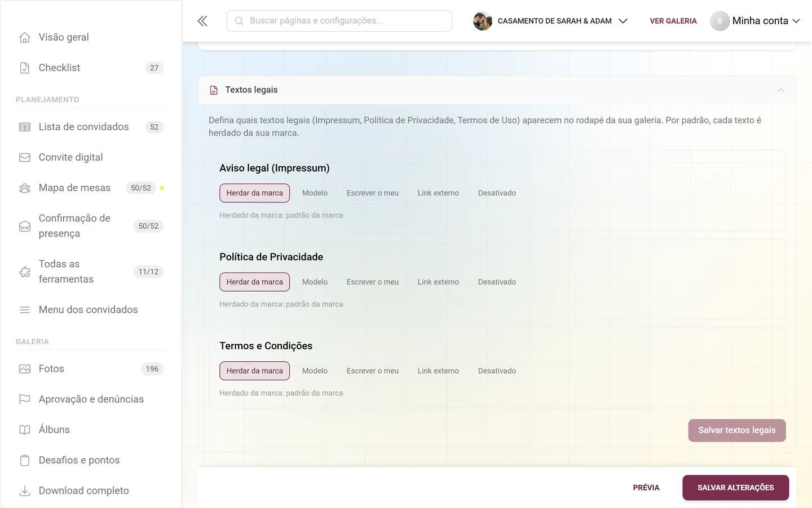The image size is (812, 508).
Task: Click the Minha conta avatar circle
Action: [720, 21]
